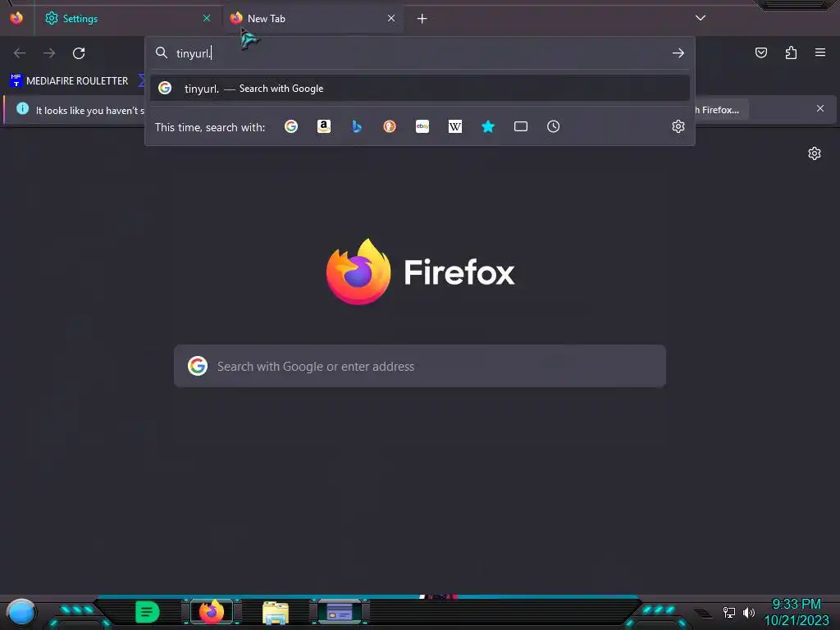Open the Firefox application menu
Screen dimensions: 840x630
(x=820, y=52)
